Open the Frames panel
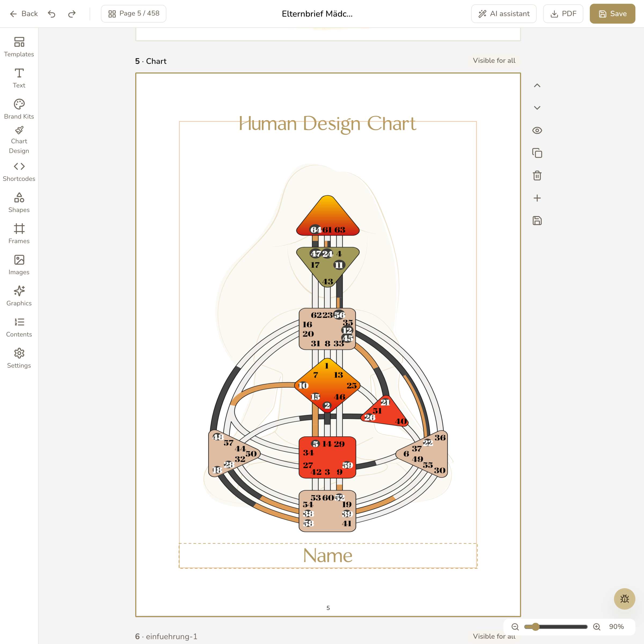This screenshot has width=644, height=644. pyautogui.click(x=19, y=233)
